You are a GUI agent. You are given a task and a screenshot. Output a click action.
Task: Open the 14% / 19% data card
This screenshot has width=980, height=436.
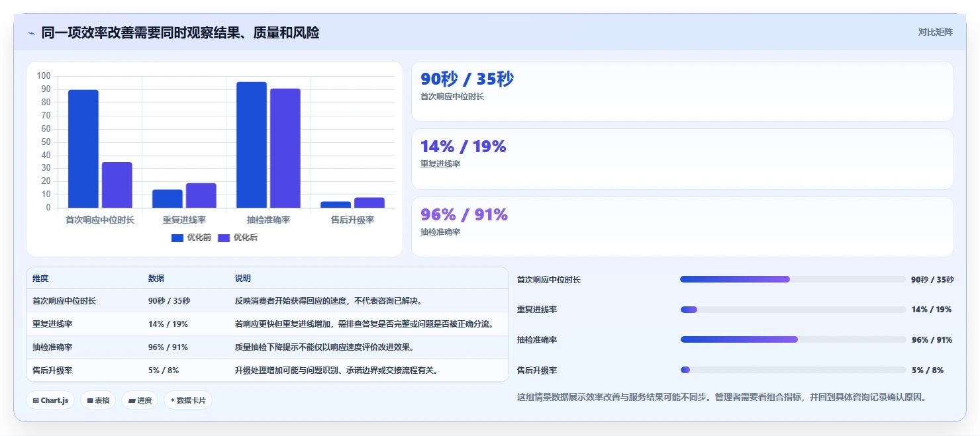(x=683, y=159)
